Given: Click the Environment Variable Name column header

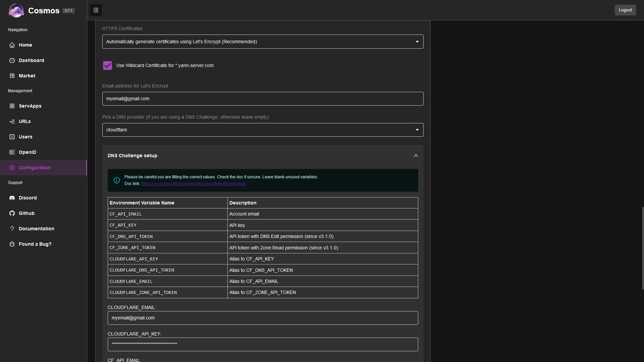Looking at the screenshot, I should 167,203.
